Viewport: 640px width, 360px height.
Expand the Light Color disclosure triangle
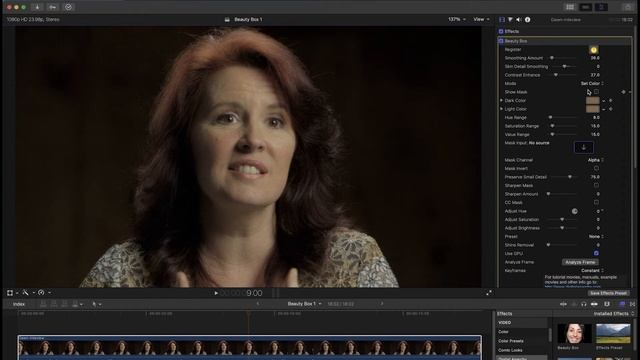pos(502,109)
